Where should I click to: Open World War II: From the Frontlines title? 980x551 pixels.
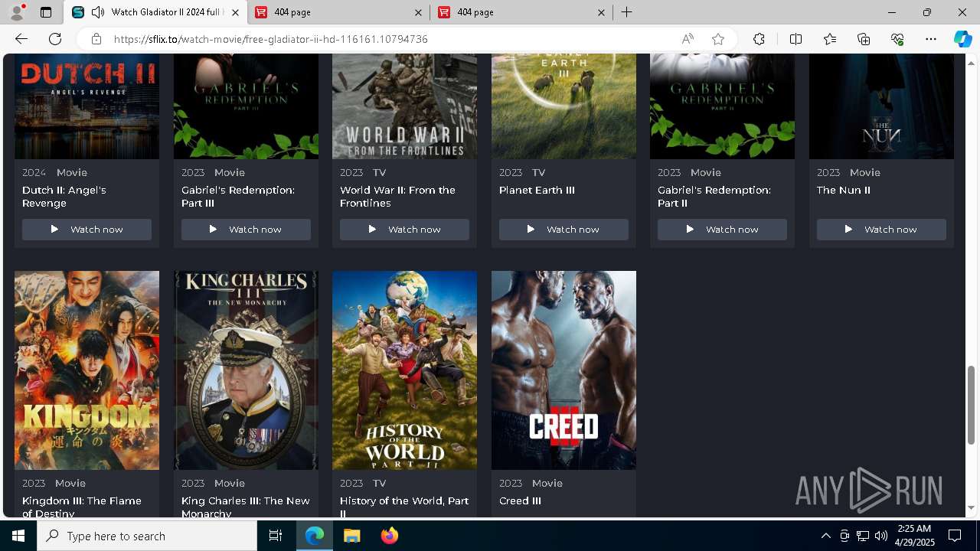tap(397, 197)
